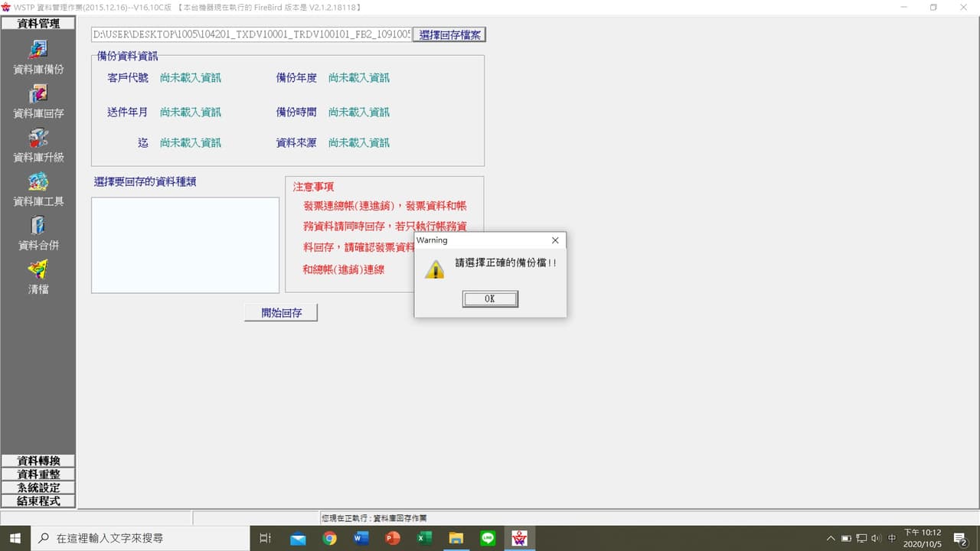The image size is (980, 551).
Task: Select the 資料重整 option at bottom left
Action: pos(38,474)
